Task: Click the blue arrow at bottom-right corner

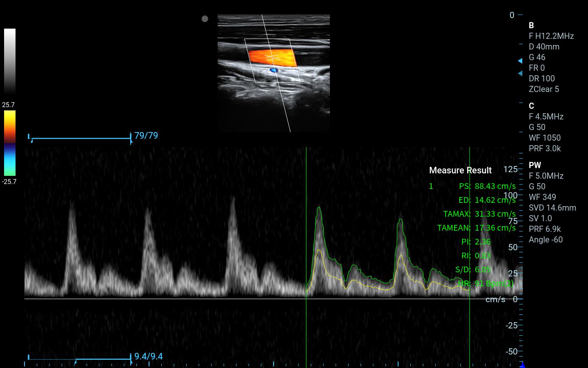Action: (522, 365)
